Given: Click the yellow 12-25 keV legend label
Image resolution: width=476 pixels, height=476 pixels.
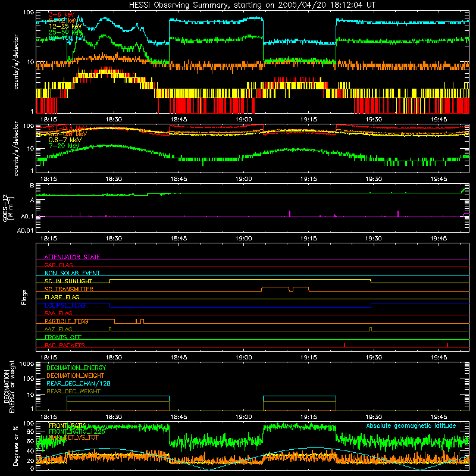Looking at the screenshot, I should (65, 26).
